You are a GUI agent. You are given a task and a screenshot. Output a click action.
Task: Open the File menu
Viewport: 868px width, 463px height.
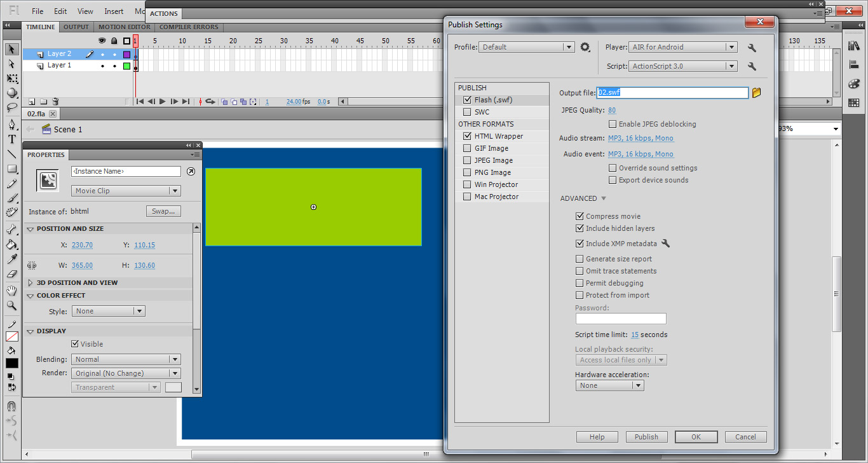click(x=37, y=11)
